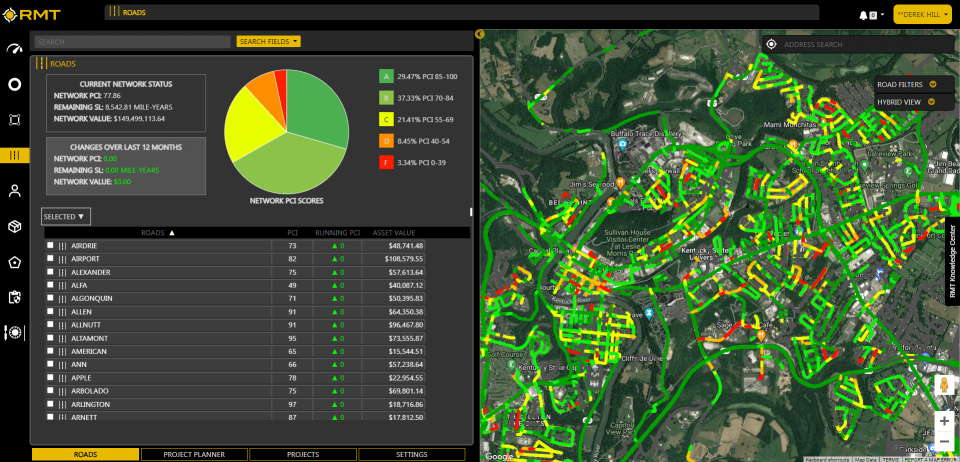This screenshot has height=462, width=960.
Task: Go to the Settings tab
Action: (412, 454)
